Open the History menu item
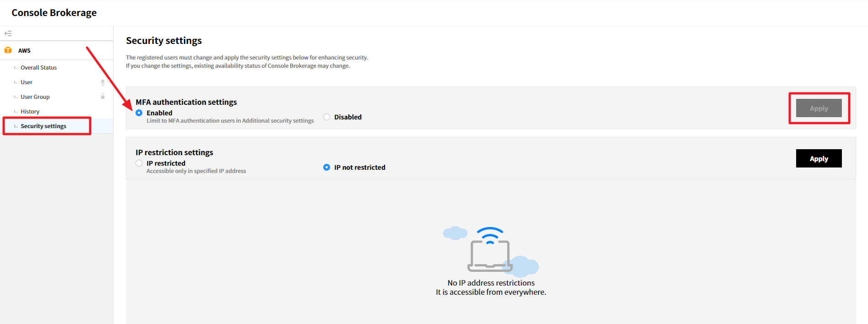 (30, 112)
